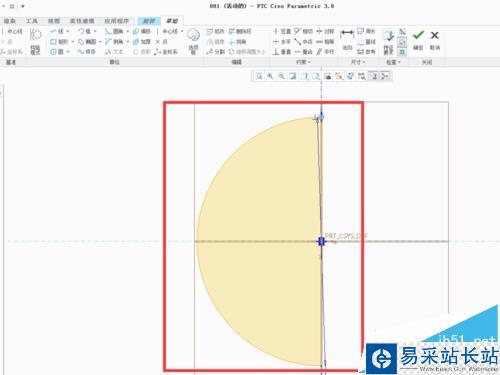Choose the 加厚 thicken tool

pyautogui.click(x=142, y=42)
